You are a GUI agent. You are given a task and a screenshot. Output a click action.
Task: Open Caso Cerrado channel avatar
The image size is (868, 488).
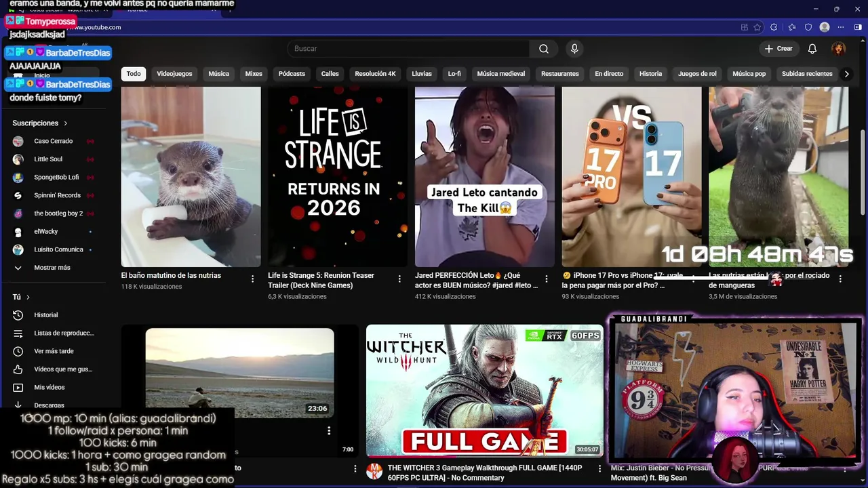click(x=18, y=141)
